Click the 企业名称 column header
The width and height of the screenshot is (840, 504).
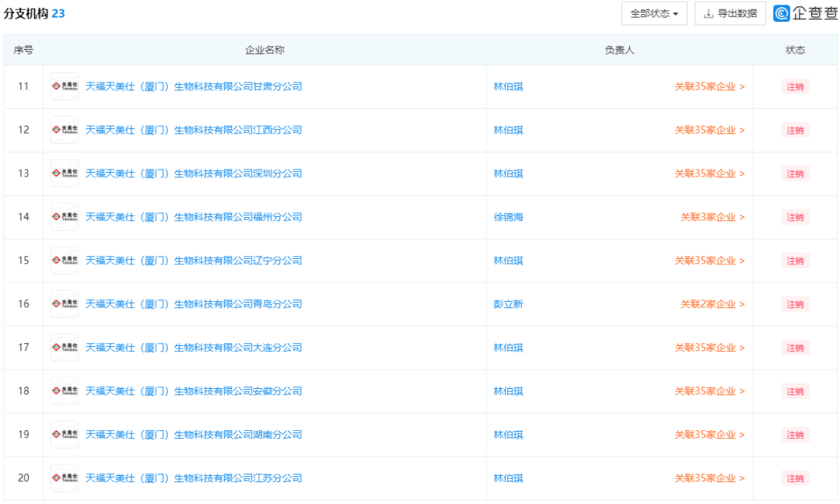point(264,50)
